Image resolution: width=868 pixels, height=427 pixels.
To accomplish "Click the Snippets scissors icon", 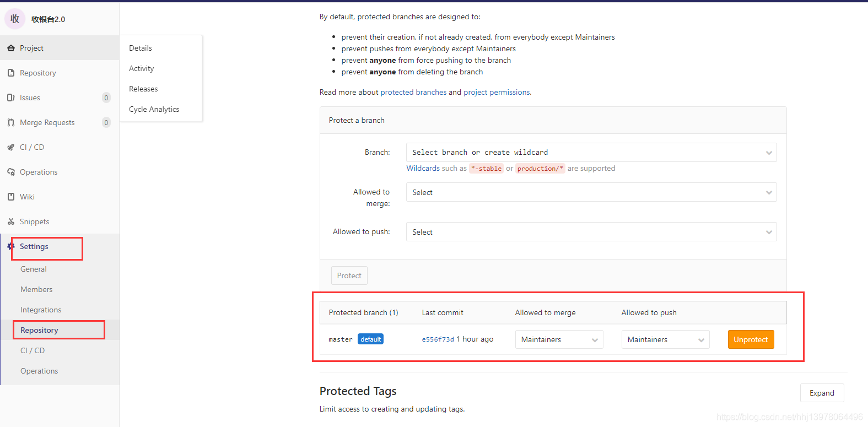I will point(11,222).
